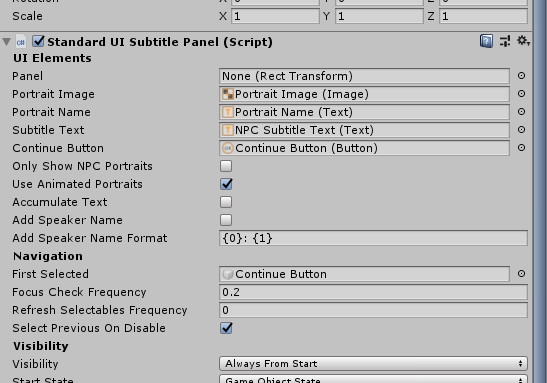Viewport: 547px width, 383px height.
Task: Open the Visibility dropdown set to Always From Start
Action: coord(373,363)
